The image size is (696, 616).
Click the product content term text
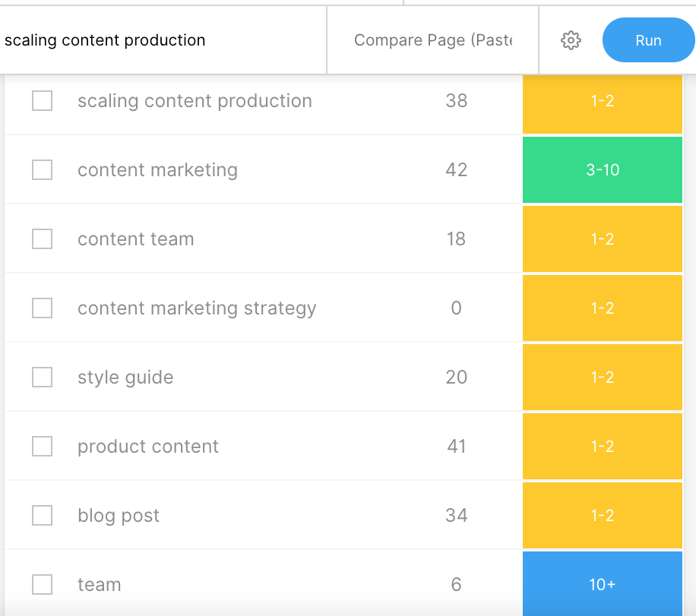click(x=148, y=447)
